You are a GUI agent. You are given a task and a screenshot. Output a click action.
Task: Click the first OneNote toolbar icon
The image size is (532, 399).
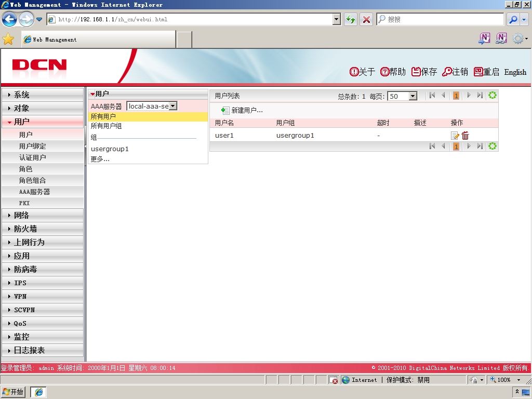[484, 38]
